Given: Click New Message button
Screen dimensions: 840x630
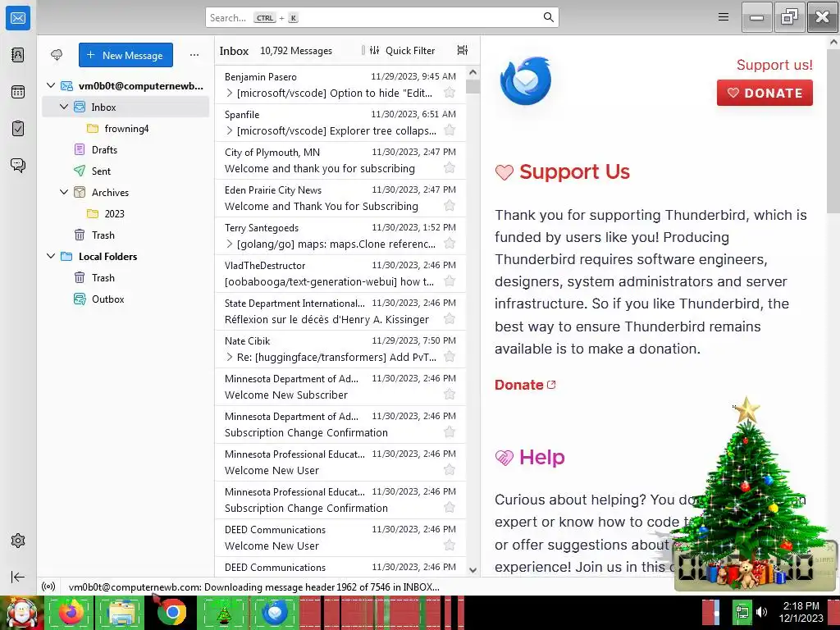Looking at the screenshot, I should [126, 55].
